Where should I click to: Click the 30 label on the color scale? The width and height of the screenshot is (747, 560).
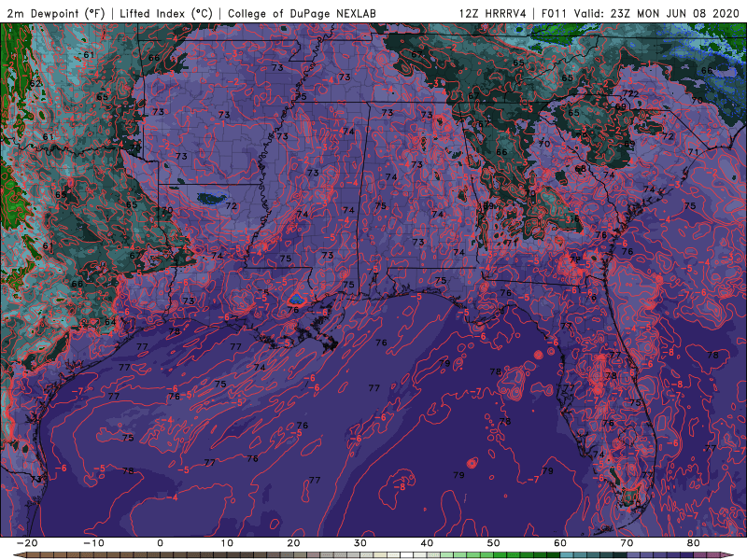click(x=360, y=543)
